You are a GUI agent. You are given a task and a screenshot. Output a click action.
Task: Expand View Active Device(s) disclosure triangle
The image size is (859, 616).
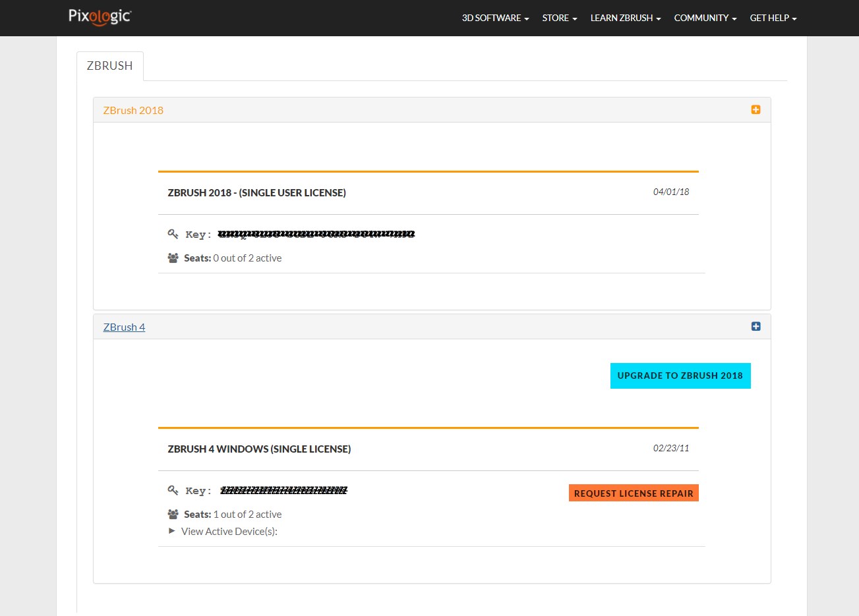click(172, 531)
